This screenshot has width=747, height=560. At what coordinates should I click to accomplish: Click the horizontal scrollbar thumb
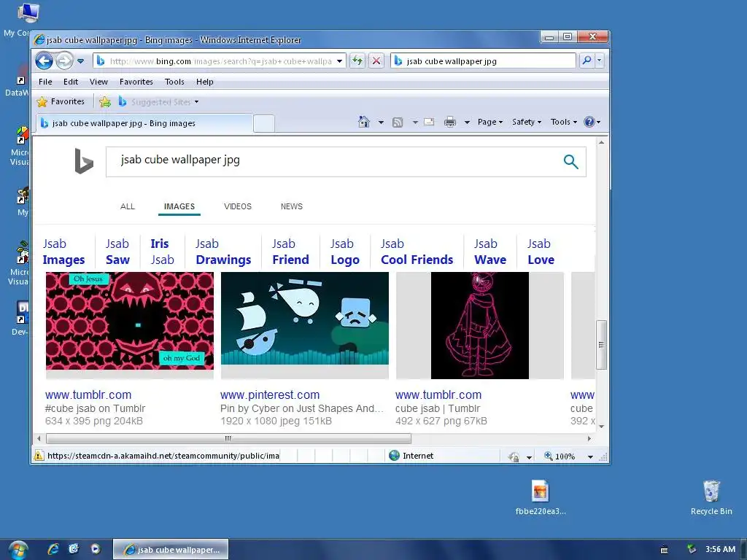pos(228,438)
